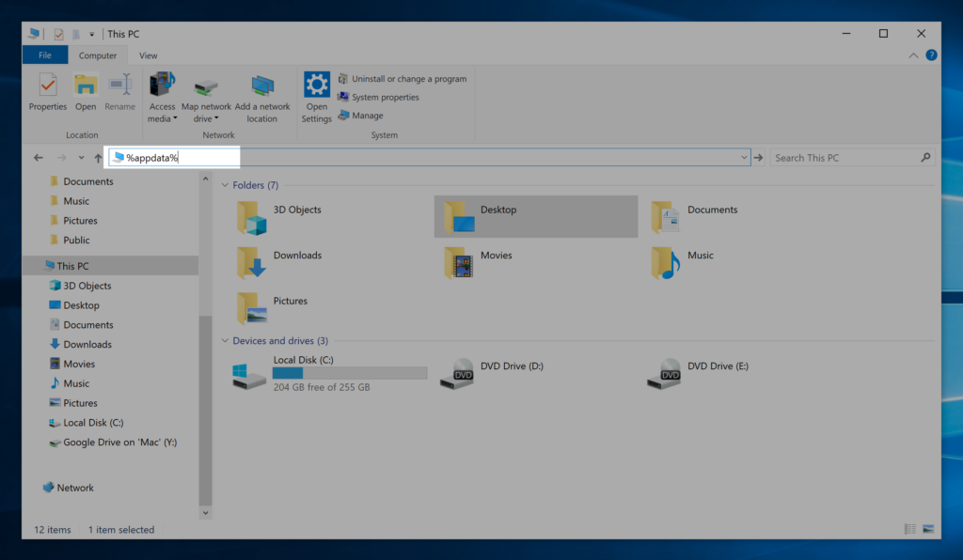Click the Back navigation arrow

coord(39,158)
